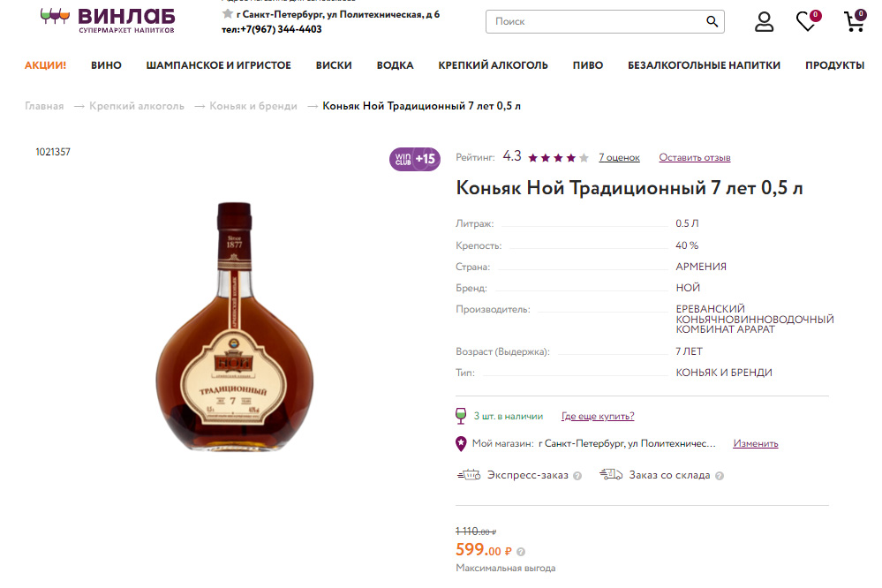This screenshot has height=588, width=882.
Task: Click the Где еще купить? link
Action: 598,417
